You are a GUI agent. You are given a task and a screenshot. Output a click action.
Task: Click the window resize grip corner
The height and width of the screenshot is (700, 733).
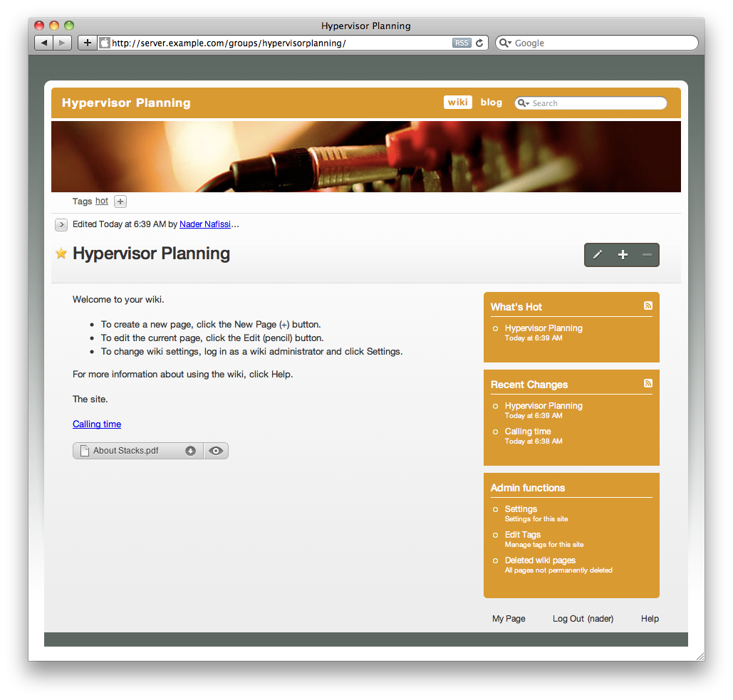coord(700,656)
